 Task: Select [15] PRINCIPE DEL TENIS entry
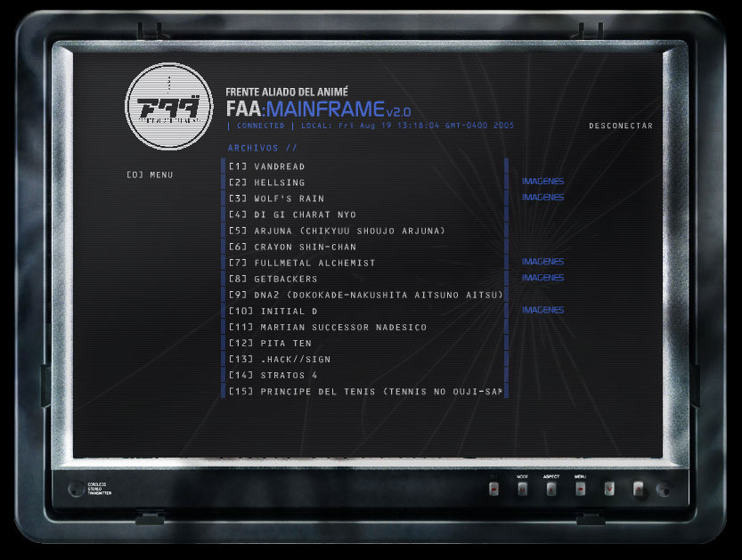coord(365,392)
